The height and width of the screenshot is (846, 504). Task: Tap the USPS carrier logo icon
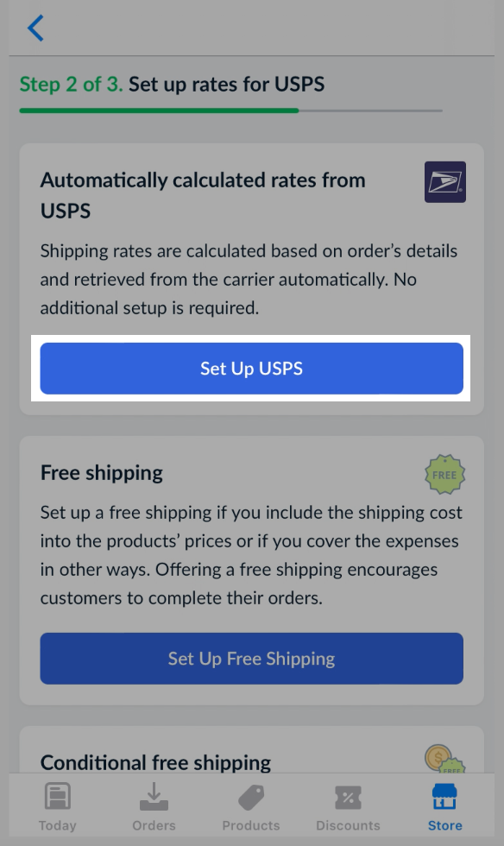[x=444, y=184]
